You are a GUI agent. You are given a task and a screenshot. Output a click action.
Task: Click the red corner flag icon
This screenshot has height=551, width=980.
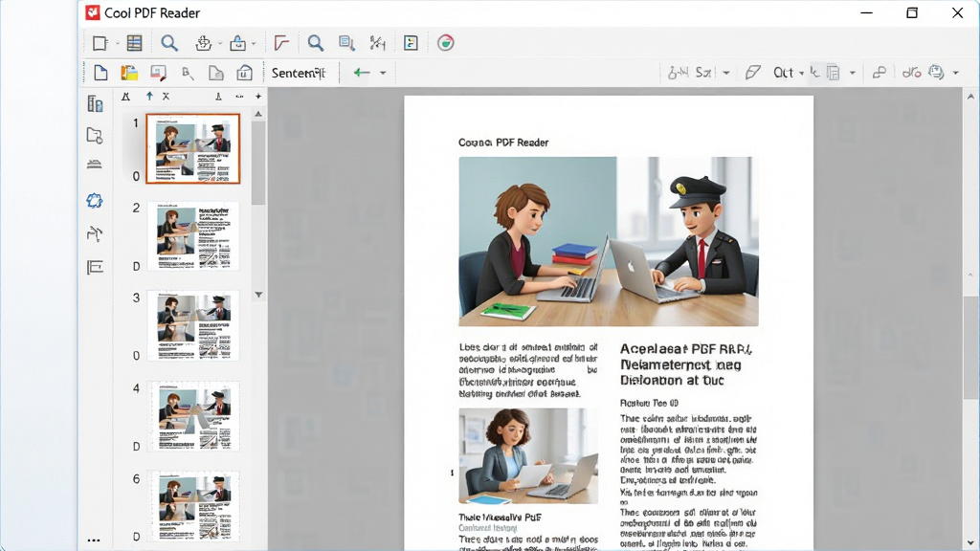pyautogui.click(x=281, y=42)
